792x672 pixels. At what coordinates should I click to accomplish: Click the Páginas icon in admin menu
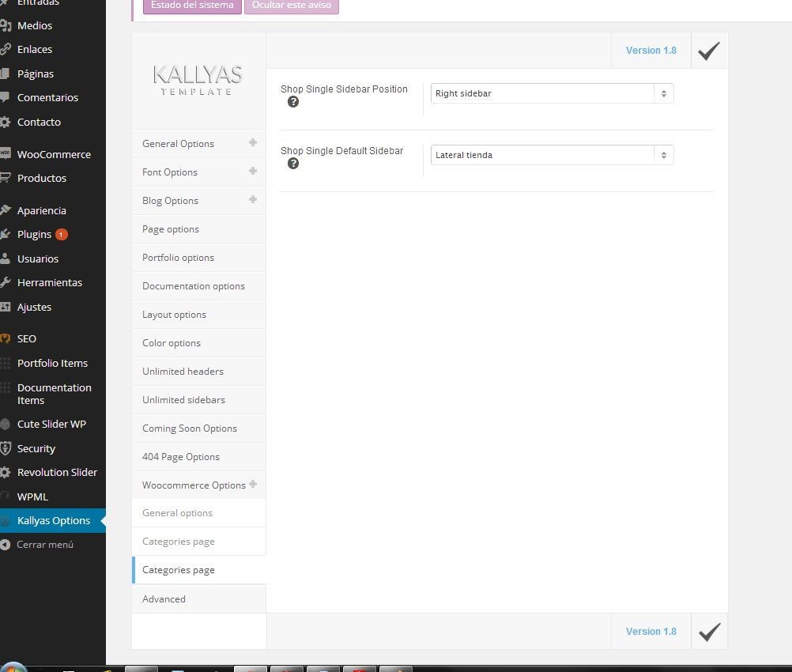click(x=5, y=74)
